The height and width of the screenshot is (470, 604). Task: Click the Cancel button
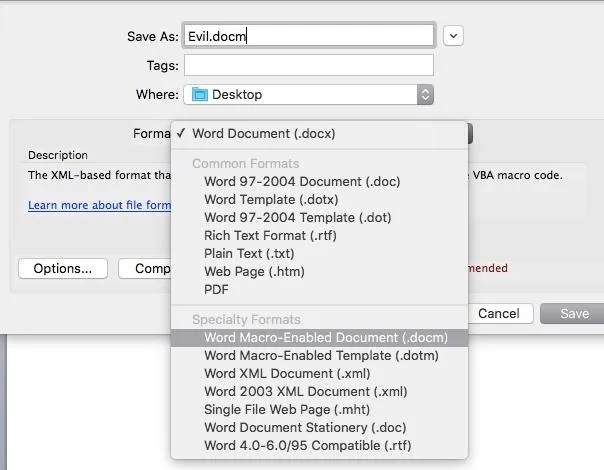(x=499, y=314)
